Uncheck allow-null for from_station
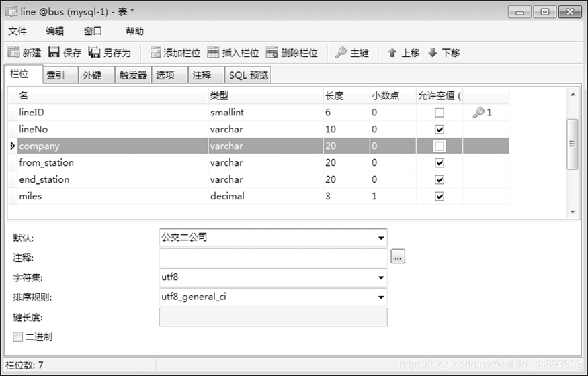This screenshot has height=376, width=588. coord(439,163)
